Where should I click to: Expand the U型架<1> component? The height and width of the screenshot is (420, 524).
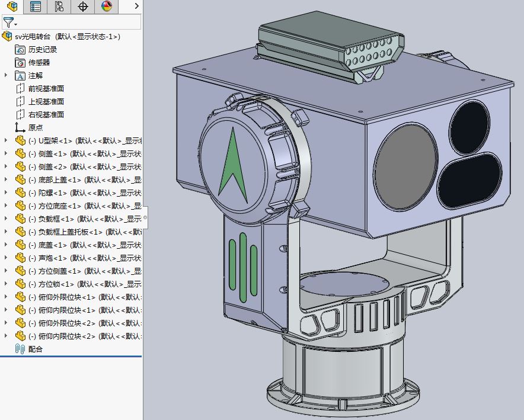[x=6, y=140]
